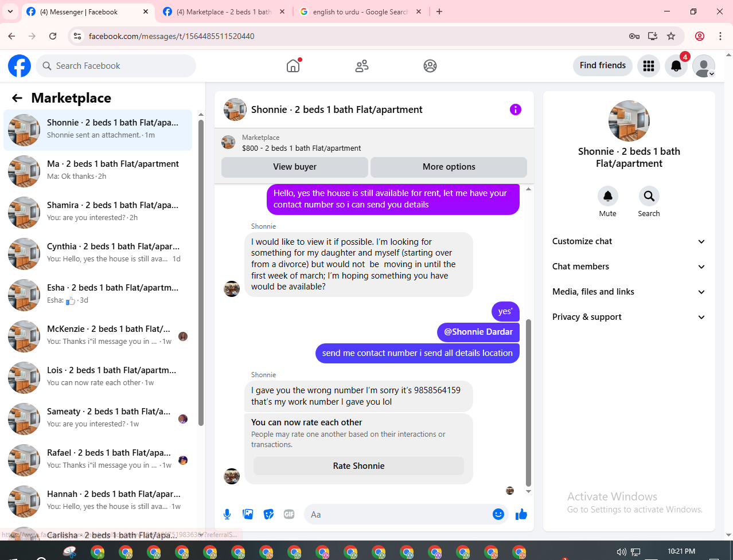Send a thumbs up like
The height and width of the screenshot is (560, 733).
pyautogui.click(x=521, y=514)
